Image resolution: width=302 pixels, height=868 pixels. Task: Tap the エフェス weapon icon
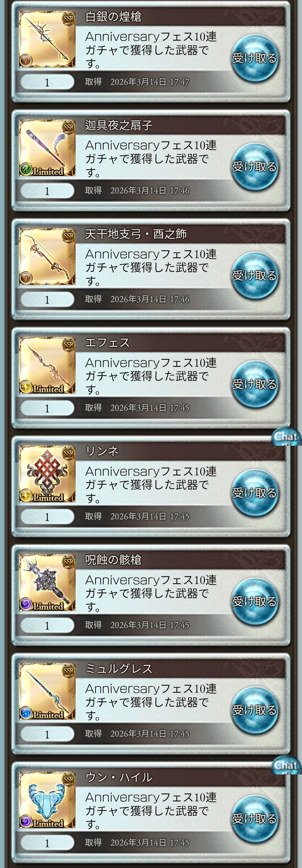(47, 365)
